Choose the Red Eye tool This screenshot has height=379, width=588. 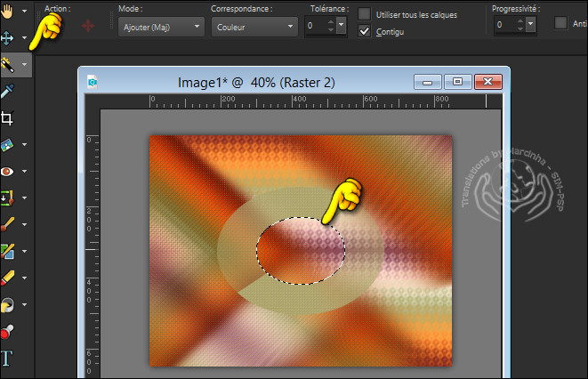click(8, 171)
